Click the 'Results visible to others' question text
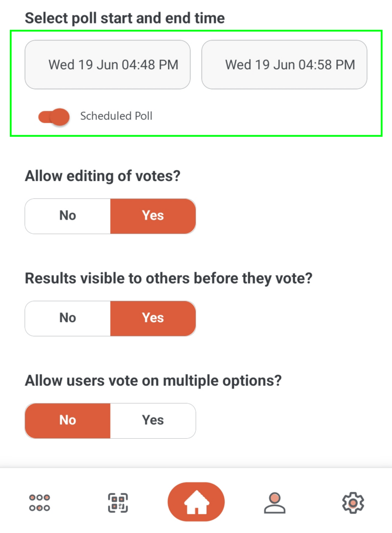This screenshot has width=392, height=533. pos(169,278)
